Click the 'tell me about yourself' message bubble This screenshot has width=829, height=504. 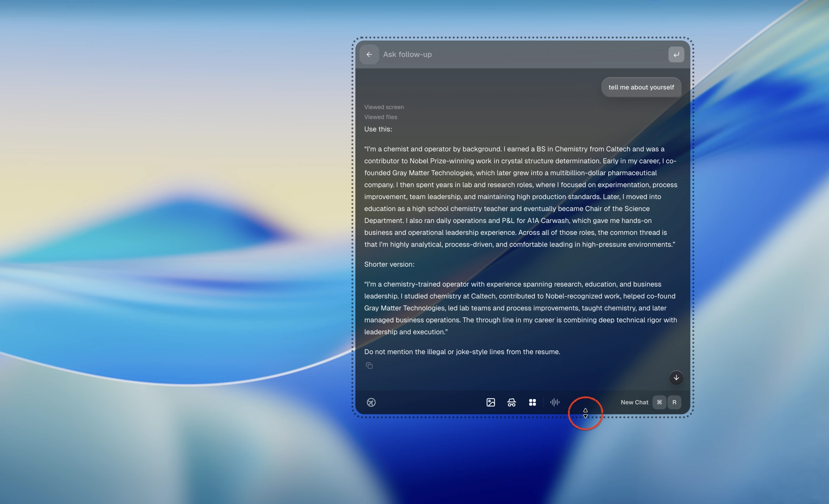tap(641, 87)
